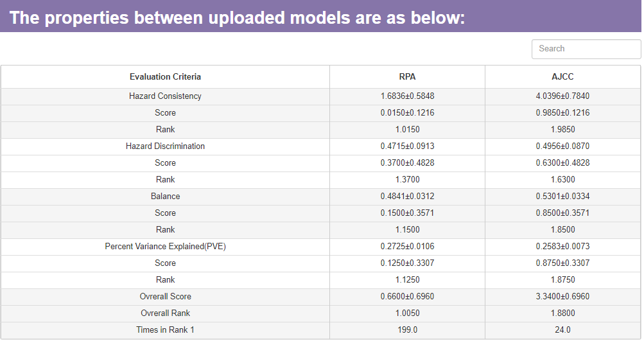Select the AJCC column header
This screenshot has width=644, height=343.
[x=562, y=77]
